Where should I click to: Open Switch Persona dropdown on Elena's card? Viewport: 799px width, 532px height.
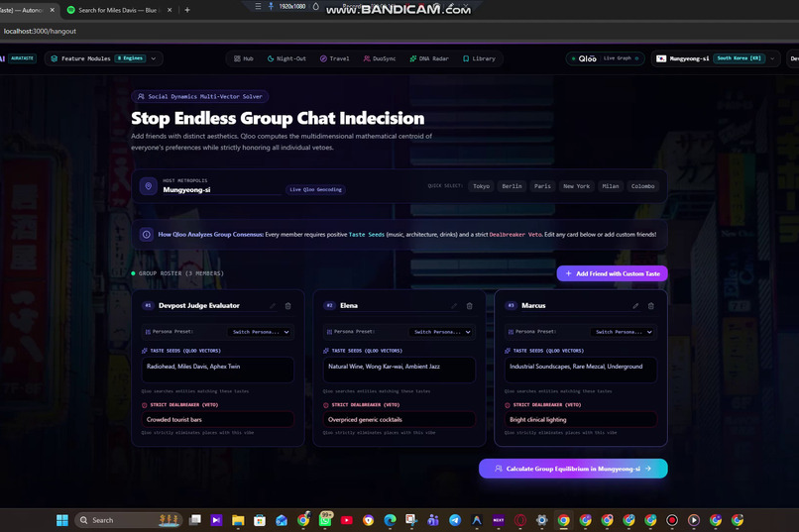coord(442,332)
